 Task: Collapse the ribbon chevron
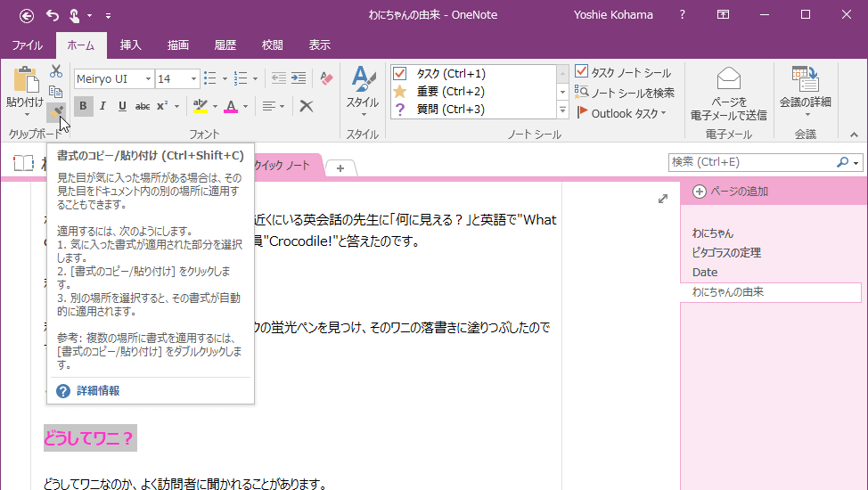854,135
